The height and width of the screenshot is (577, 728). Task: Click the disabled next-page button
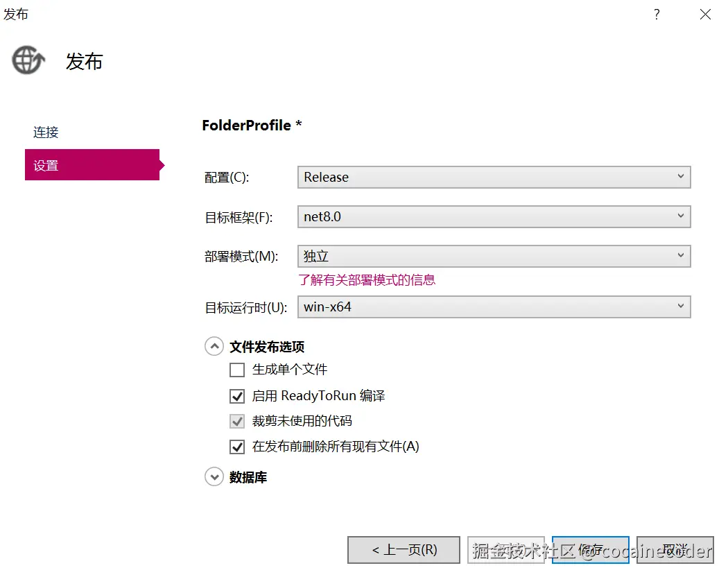tap(505, 550)
